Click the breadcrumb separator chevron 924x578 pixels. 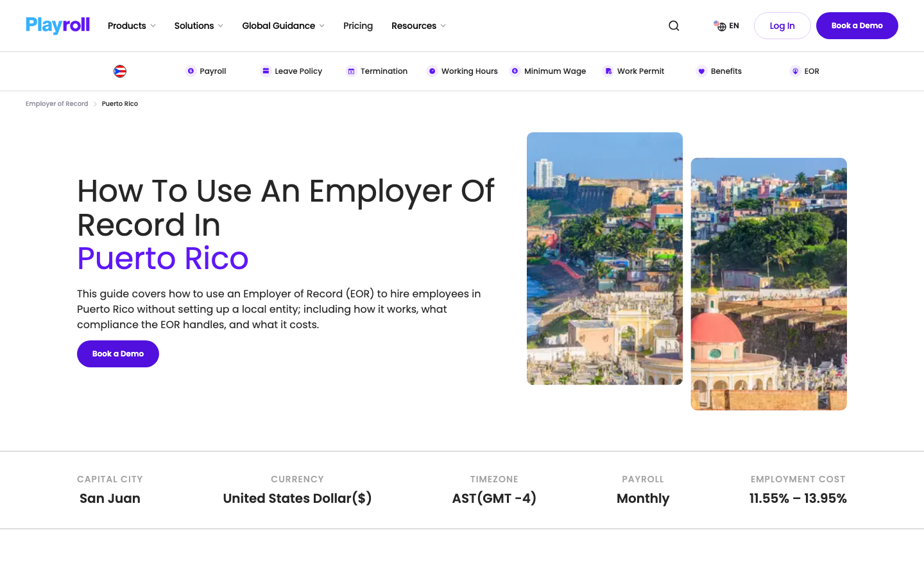point(95,104)
